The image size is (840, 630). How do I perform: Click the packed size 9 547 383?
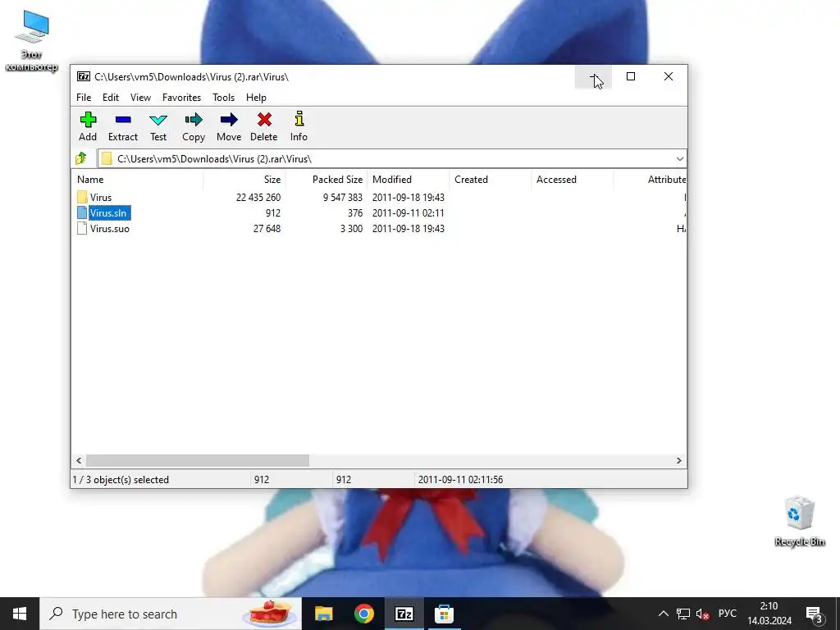343,198
